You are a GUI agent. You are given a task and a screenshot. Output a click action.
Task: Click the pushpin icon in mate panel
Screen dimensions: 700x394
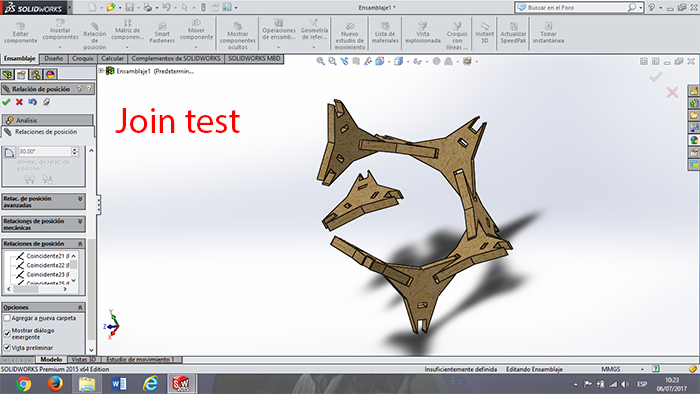click(x=46, y=102)
